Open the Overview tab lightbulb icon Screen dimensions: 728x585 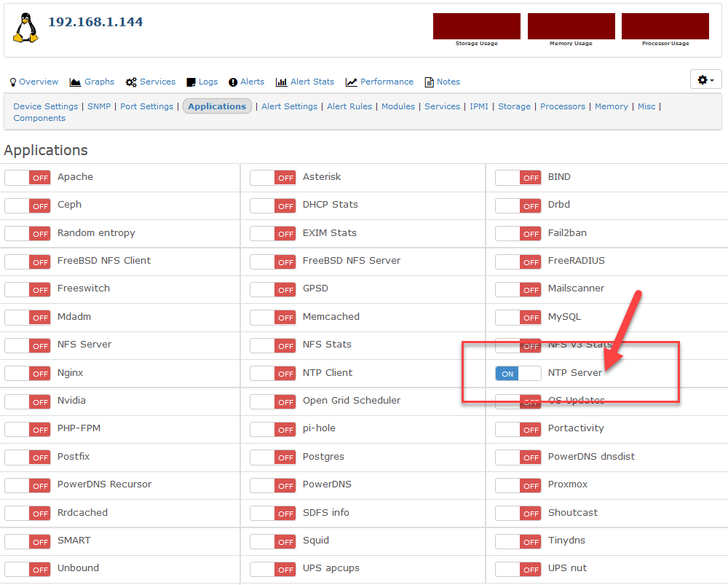[x=13, y=82]
